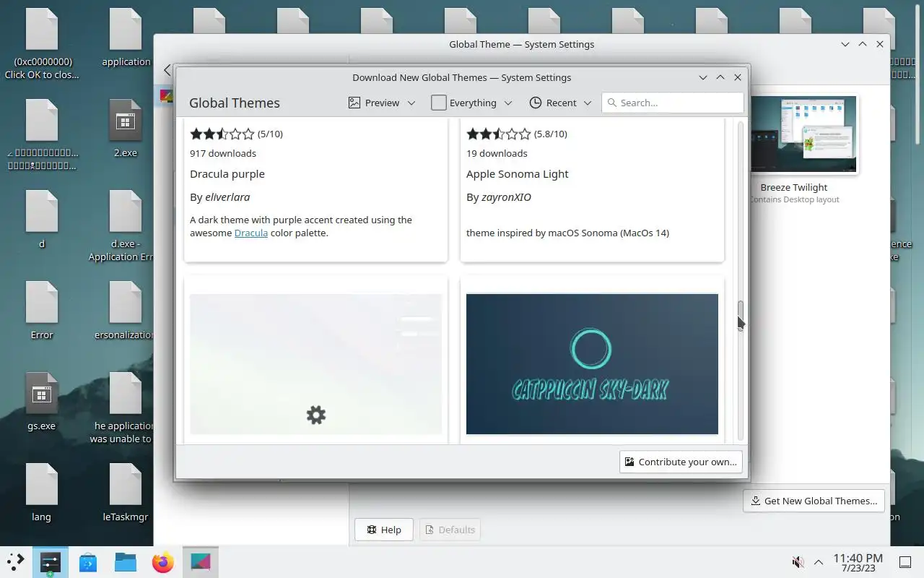Click the Apple Sonoma Light star rating
Viewport: 924px width, 578px height.
tap(499, 134)
